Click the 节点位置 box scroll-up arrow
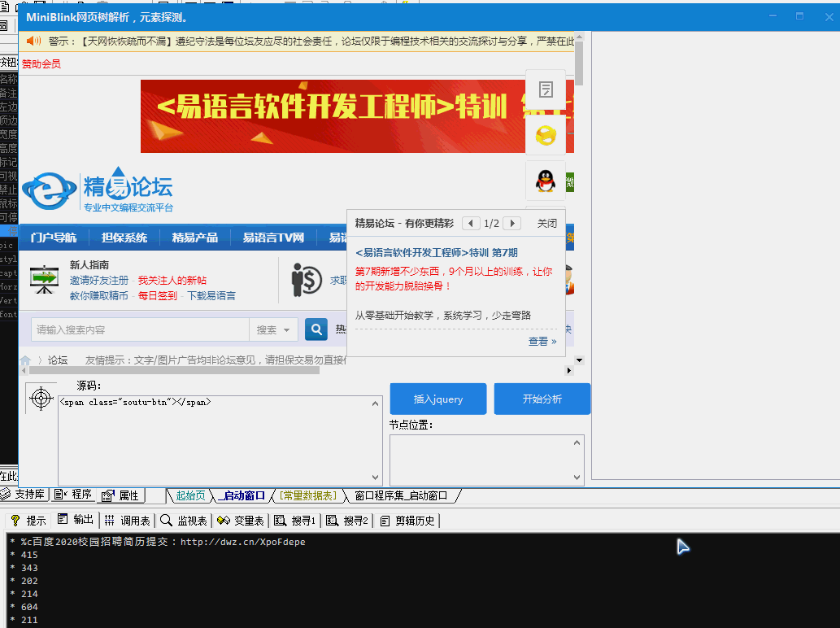Screen dimensions: 840x628 577,443
